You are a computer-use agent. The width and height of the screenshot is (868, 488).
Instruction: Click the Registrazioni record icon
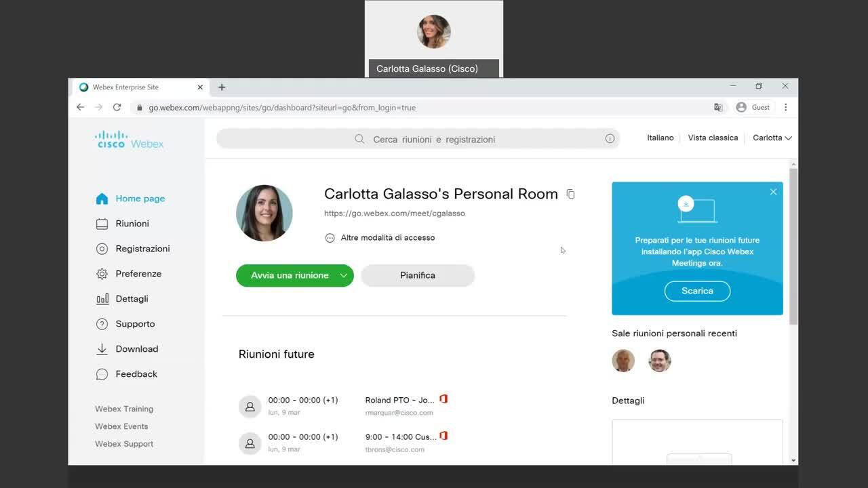point(102,249)
